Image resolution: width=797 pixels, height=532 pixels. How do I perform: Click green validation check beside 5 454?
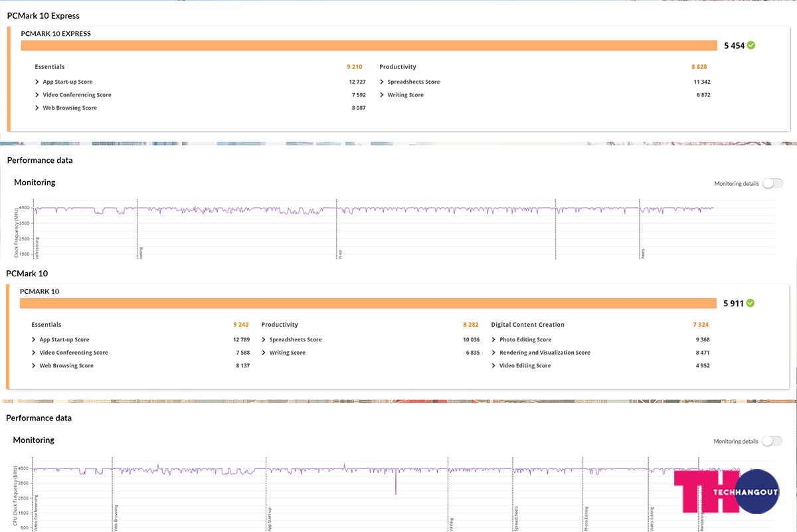751,45
